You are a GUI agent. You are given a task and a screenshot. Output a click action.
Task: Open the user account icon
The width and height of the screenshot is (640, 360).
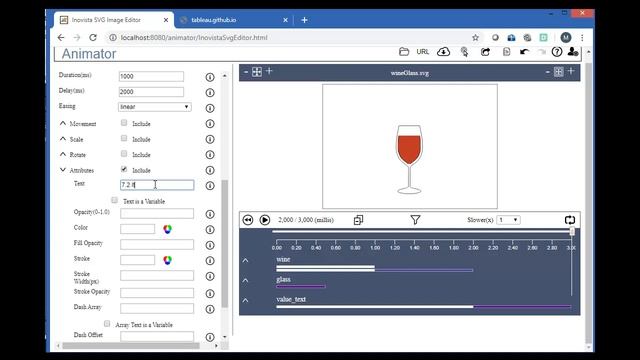coord(573,52)
